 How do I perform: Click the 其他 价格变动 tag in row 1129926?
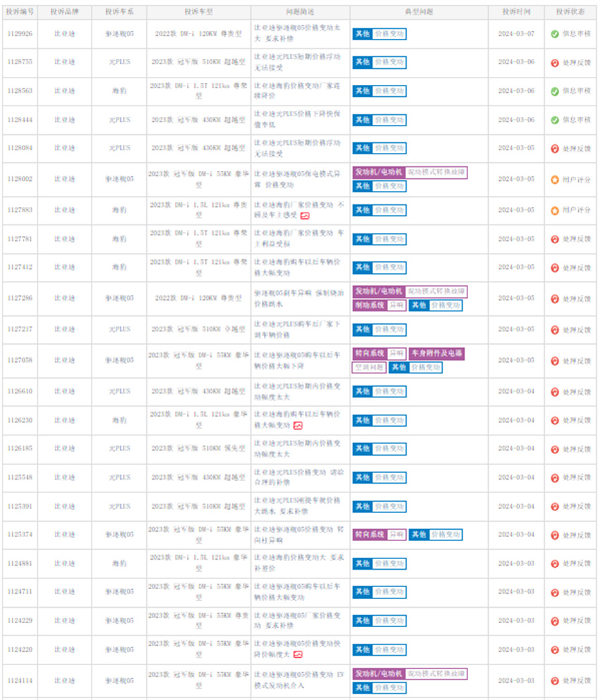379,34
